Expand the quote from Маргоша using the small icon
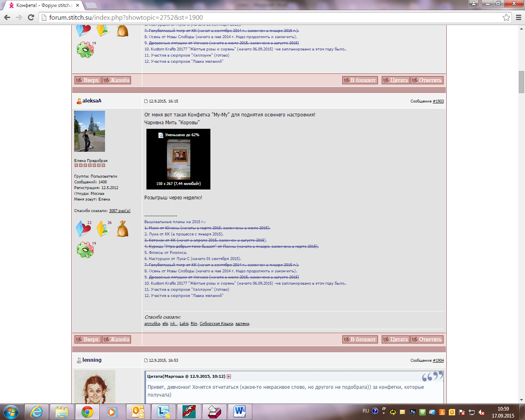 [229, 377]
